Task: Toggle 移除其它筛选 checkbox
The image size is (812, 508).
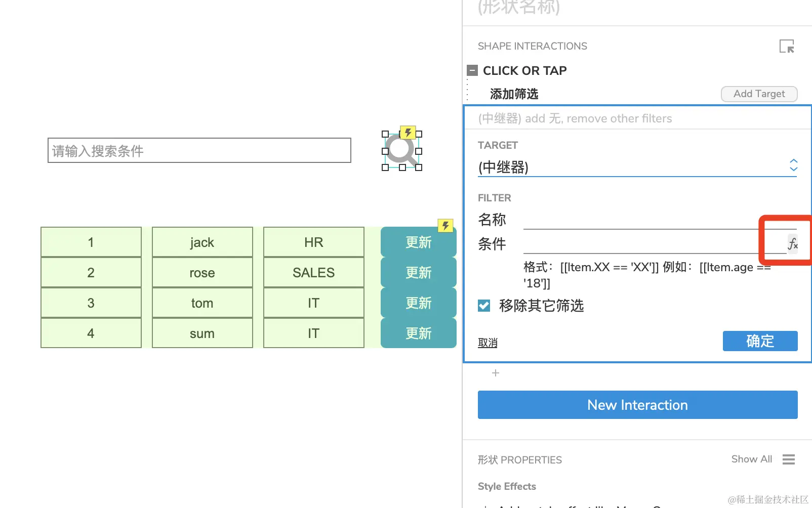Action: click(484, 305)
